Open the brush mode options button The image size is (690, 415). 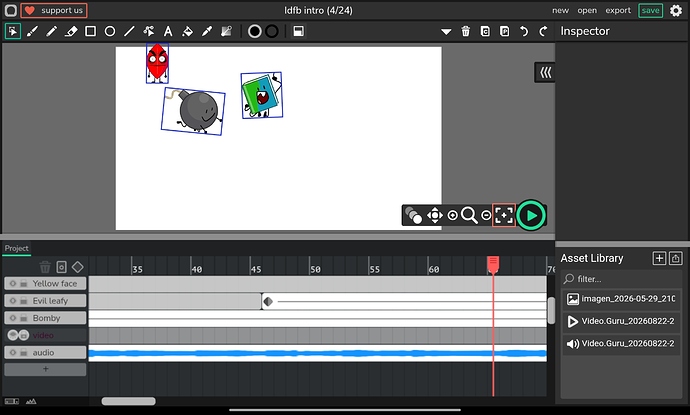click(x=298, y=31)
